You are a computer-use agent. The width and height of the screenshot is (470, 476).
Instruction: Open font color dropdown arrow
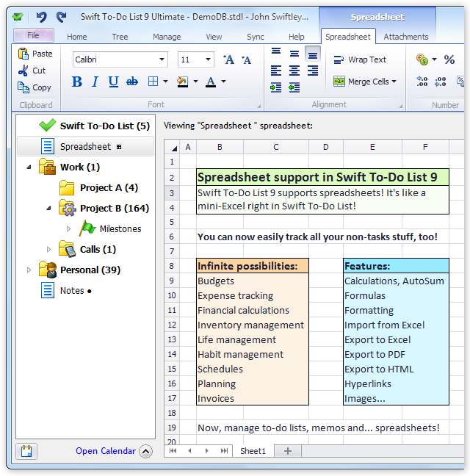pos(224,82)
